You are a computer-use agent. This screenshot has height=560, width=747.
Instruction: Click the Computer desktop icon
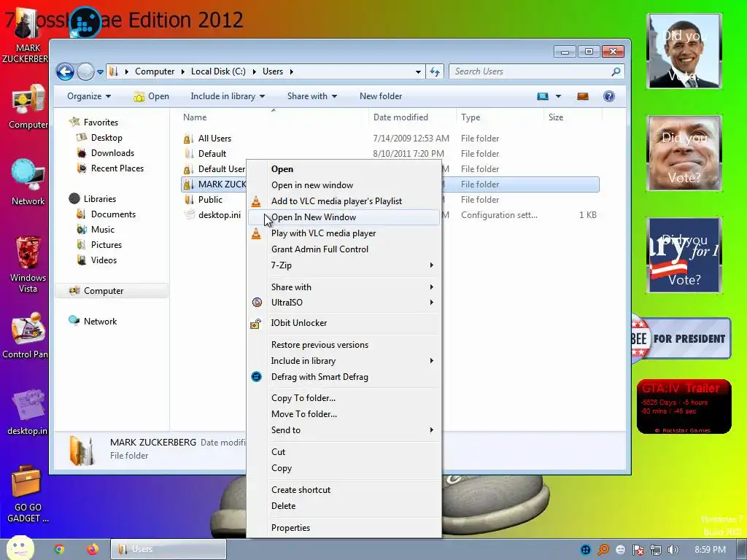pos(28,107)
